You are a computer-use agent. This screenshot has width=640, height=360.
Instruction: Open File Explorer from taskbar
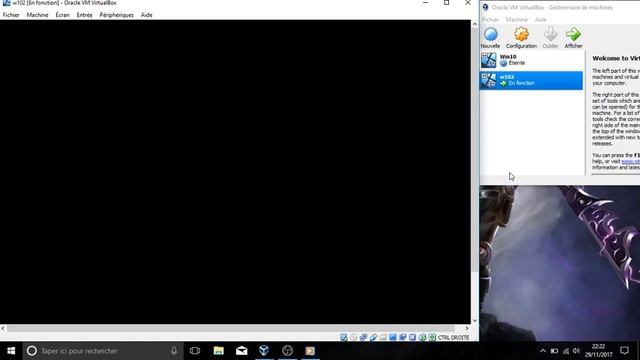click(x=219, y=351)
